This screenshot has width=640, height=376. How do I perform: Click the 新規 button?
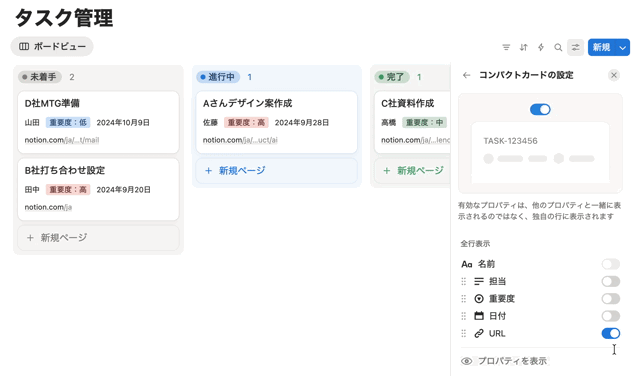(602, 48)
